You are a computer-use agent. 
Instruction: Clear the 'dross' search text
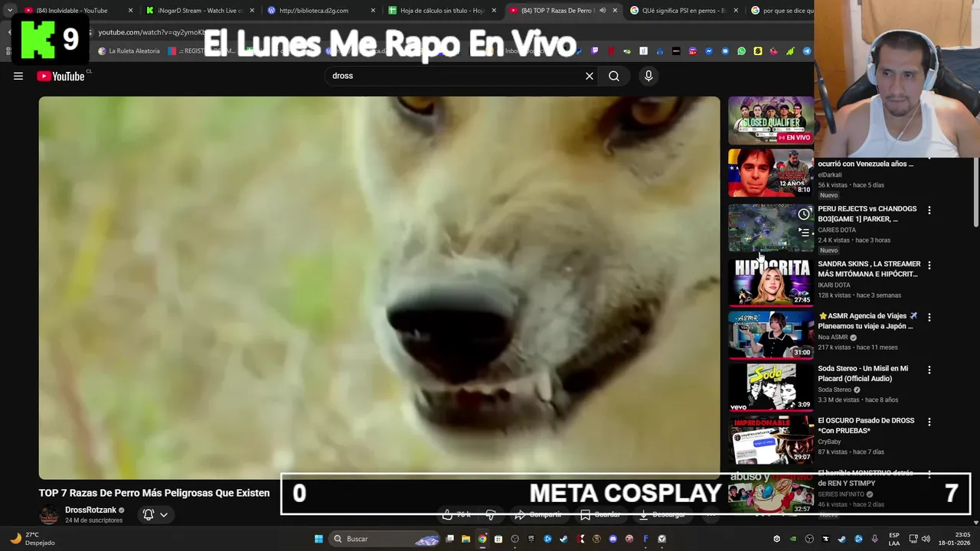(x=590, y=76)
